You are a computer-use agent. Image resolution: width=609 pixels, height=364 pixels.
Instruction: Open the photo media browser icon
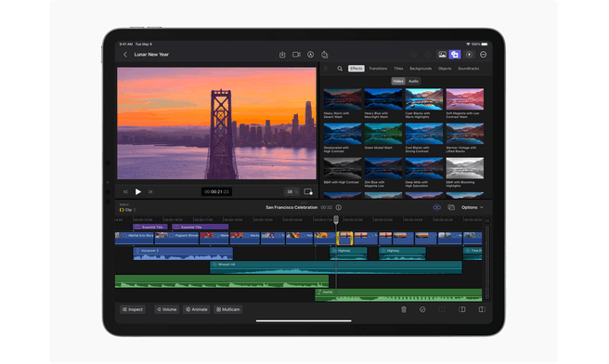442,55
